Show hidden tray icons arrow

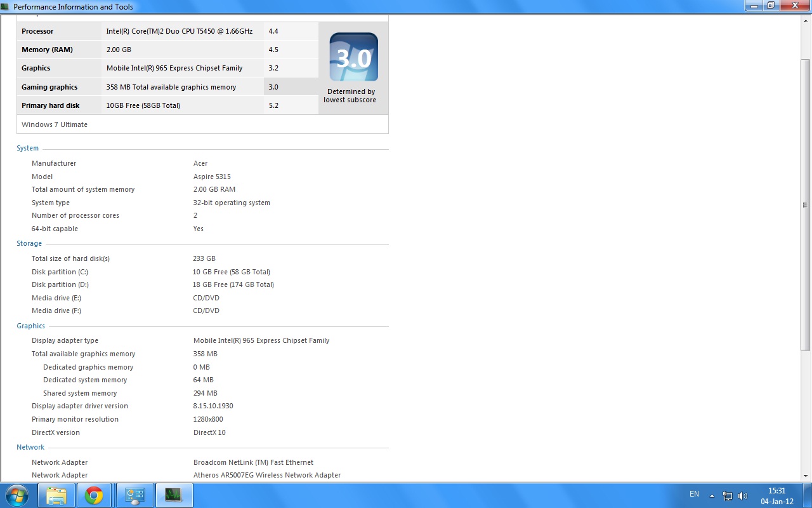point(712,496)
